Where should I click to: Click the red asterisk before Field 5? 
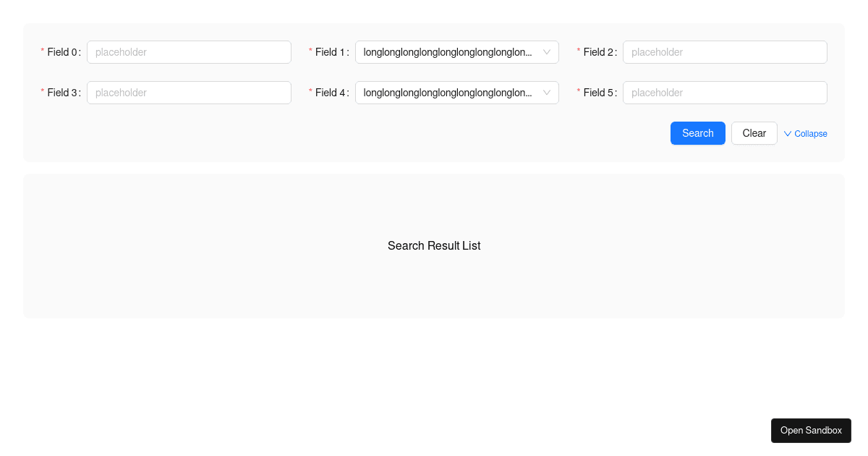tap(578, 93)
